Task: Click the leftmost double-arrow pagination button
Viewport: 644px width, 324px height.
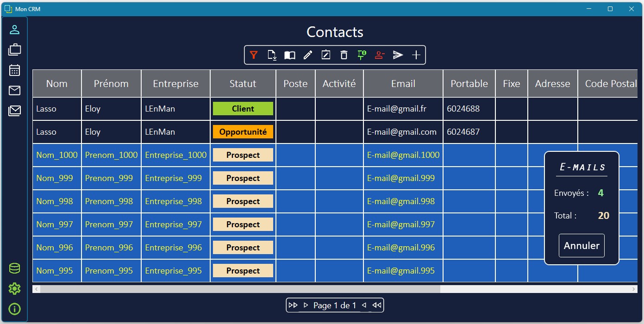Action: pos(293,305)
